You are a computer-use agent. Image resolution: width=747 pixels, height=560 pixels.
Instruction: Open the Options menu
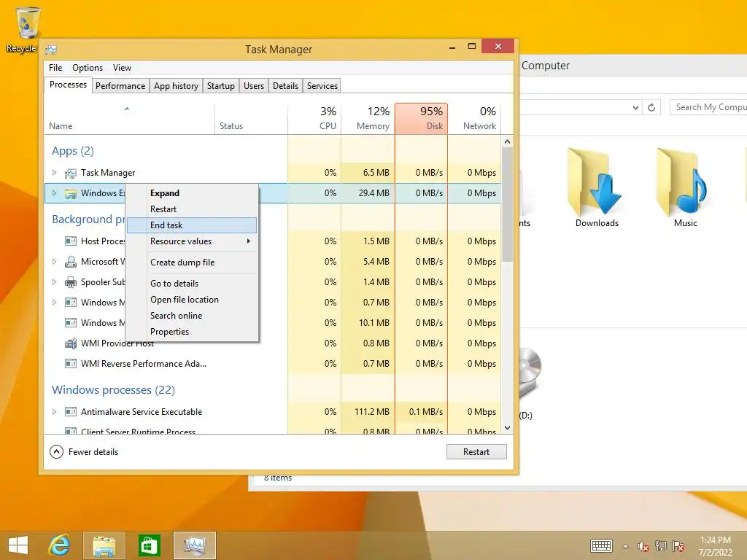88,68
